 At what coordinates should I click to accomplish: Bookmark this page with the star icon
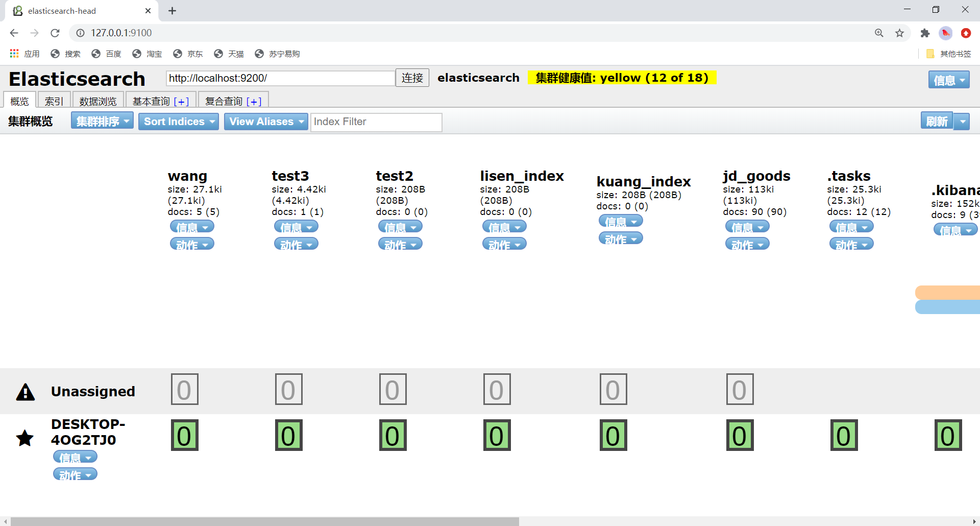click(899, 33)
